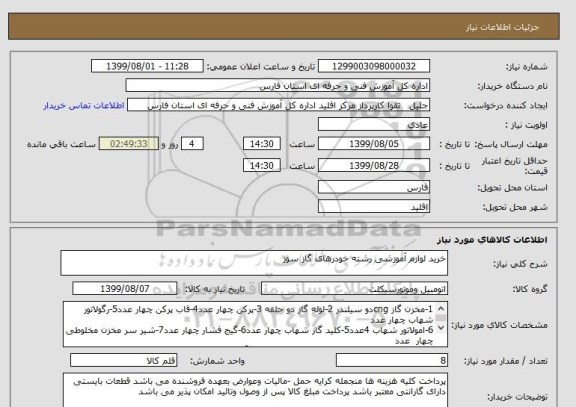This screenshot has width=576, height=407.
Task: Click the need number field 1299003098000032
Action: [374, 66]
